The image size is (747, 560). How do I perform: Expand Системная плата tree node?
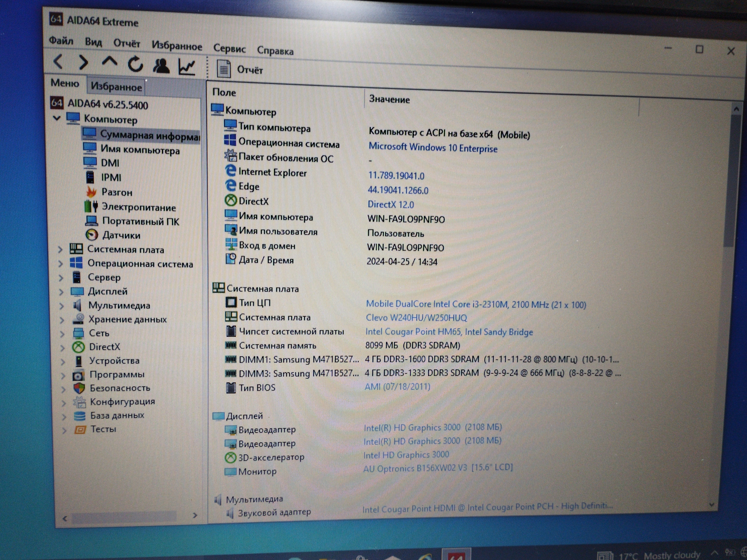pos(60,249)
